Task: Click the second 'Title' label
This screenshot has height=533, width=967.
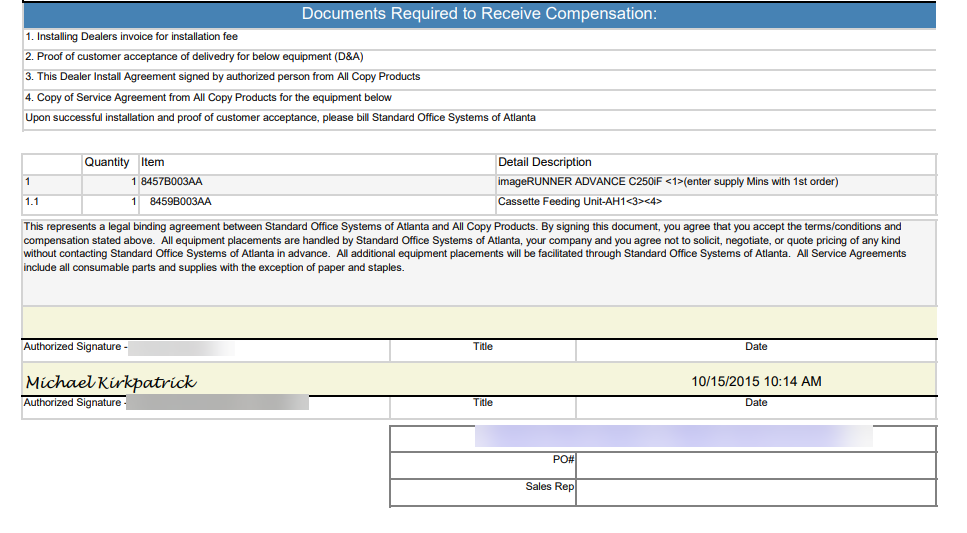Action: [x=483, y=403]
